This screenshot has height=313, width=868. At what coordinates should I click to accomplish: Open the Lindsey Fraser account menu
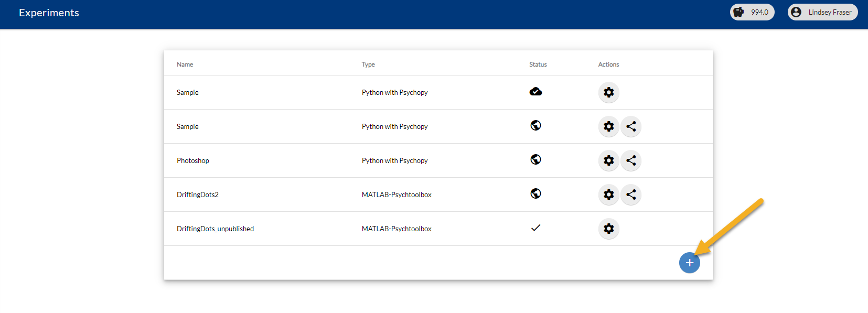[822, 12]
